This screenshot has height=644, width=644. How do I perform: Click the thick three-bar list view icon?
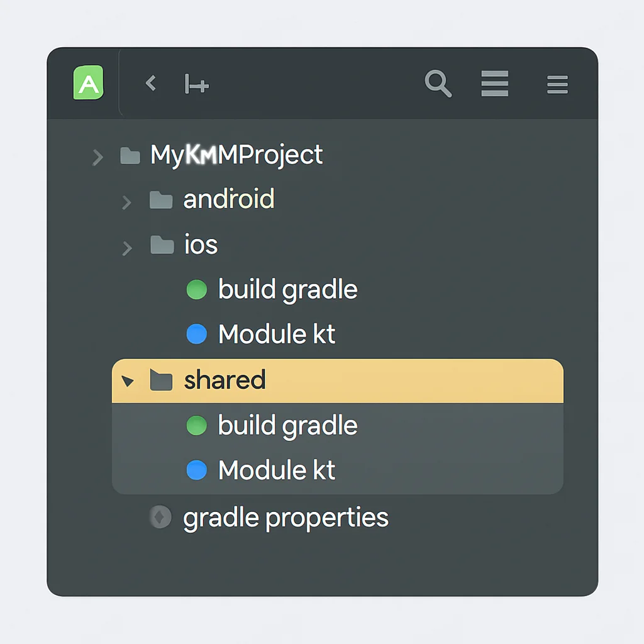[x=494, y=84]
